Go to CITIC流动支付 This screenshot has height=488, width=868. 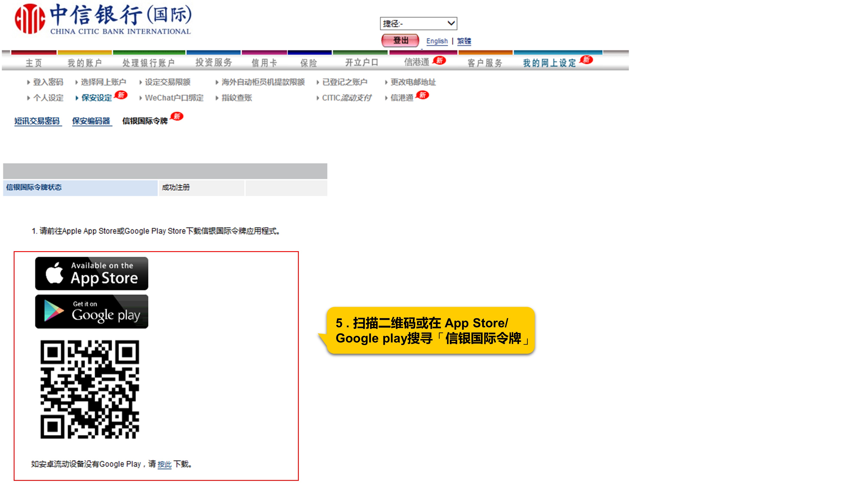(x=347, y=98)
